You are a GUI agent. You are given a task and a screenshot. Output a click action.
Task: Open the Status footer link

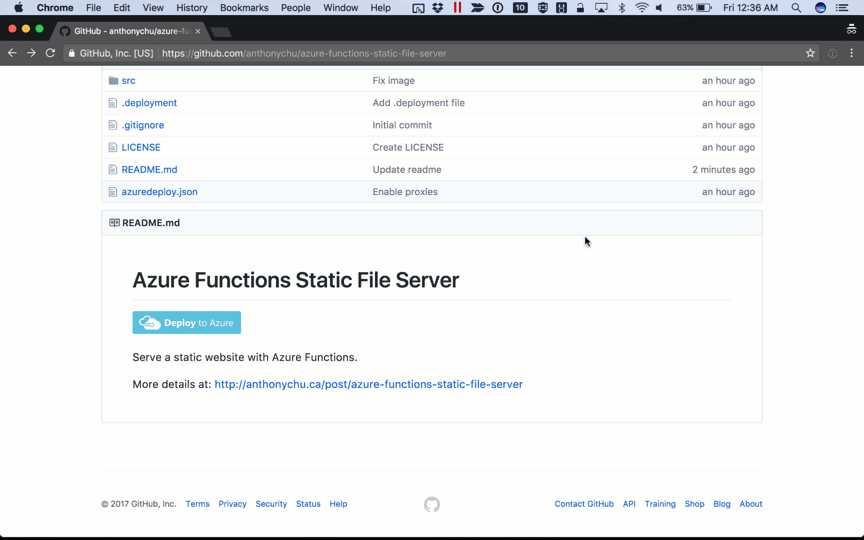coord(308,504)
